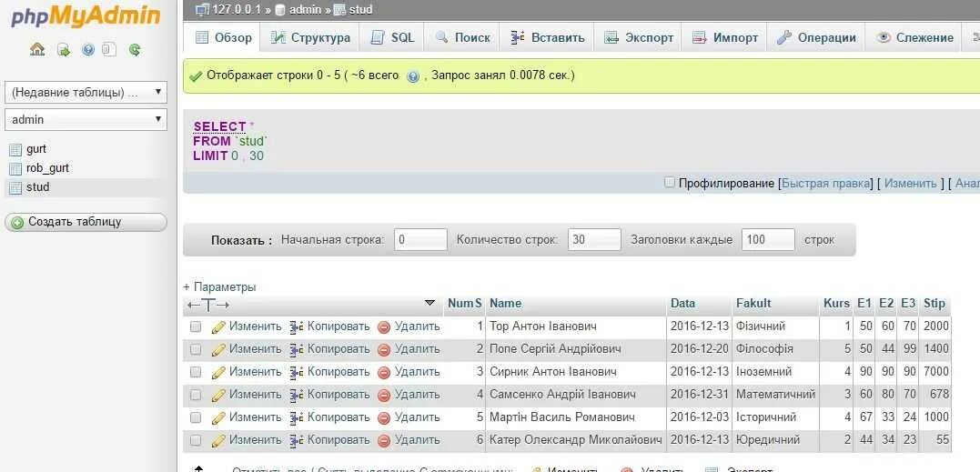Click red delete icon for Катер Олександр row

pyautogui.click(x=384, y=441)
